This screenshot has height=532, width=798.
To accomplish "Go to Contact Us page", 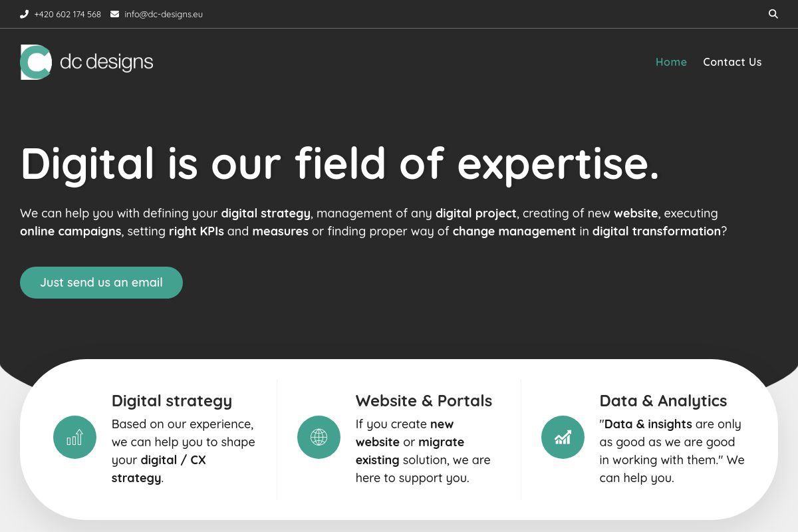I will point(732,62).
